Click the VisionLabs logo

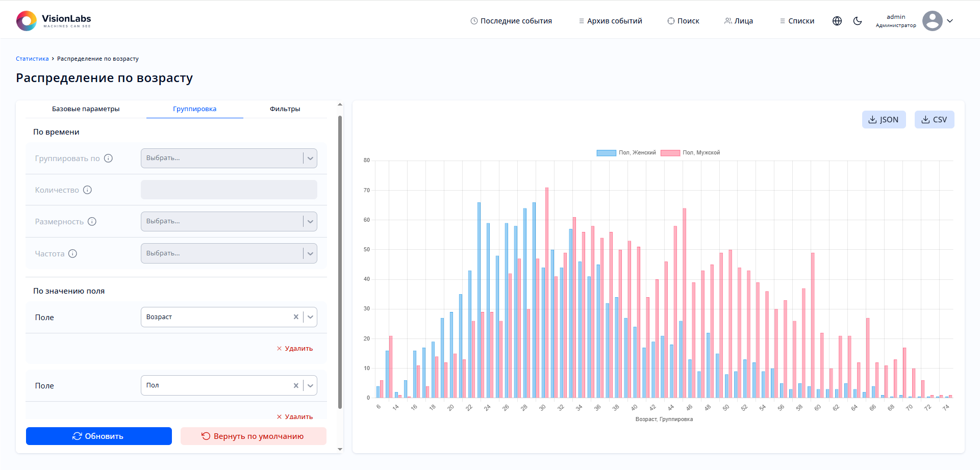54,21
